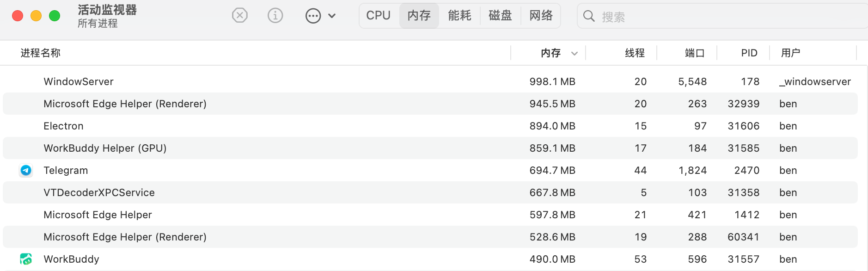868x271 pixels.
Task: Toggle sort order via 内存 column chevron
Action: pyautogui.click(x=575, y=54)
